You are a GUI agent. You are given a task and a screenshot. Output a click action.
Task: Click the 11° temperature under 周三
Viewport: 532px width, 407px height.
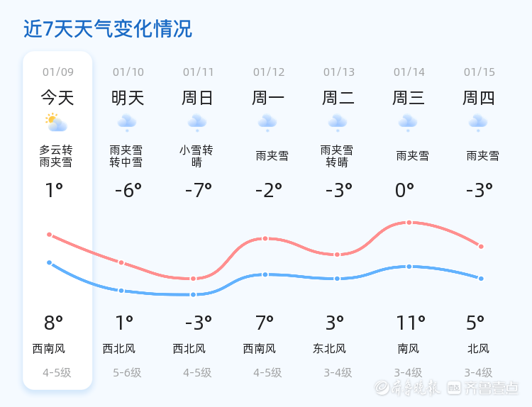[x=411, y=323]
